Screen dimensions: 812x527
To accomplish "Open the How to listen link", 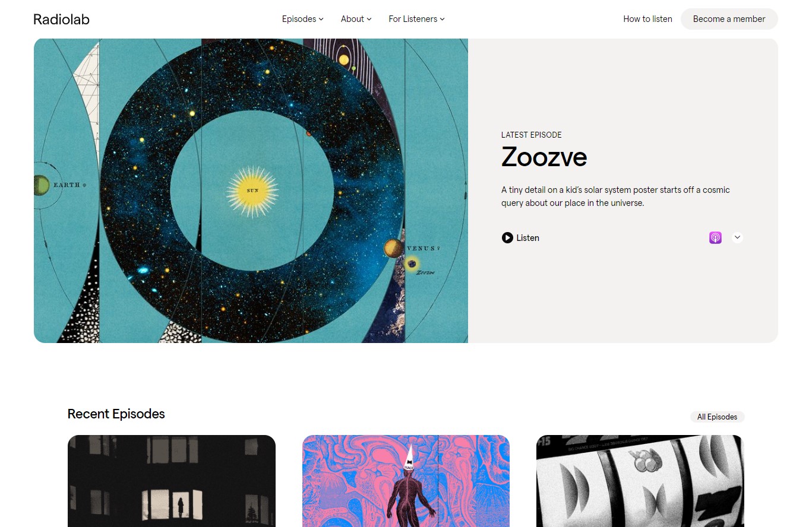I will tap(647, 19).
